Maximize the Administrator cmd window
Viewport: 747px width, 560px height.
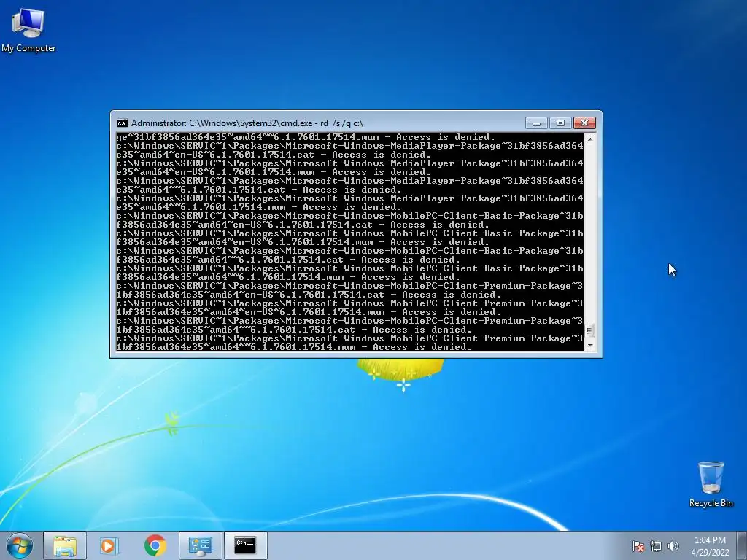point(560,123)
